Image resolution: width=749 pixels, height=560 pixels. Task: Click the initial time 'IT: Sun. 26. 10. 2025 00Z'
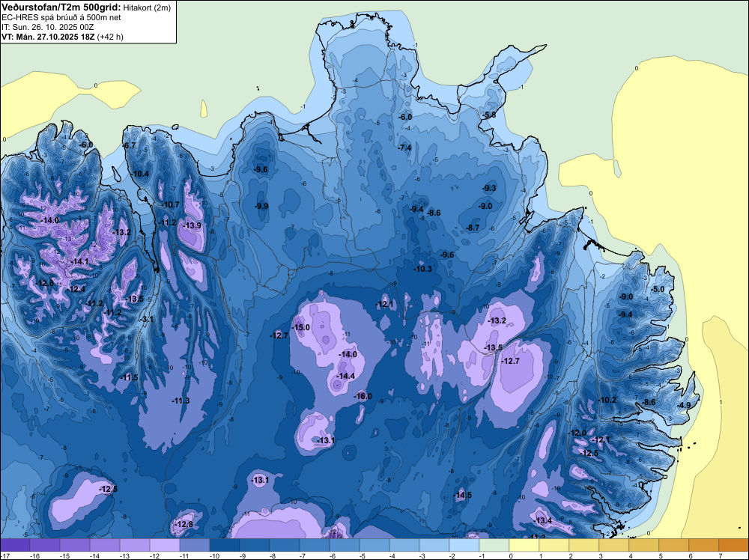click(48, 27)
